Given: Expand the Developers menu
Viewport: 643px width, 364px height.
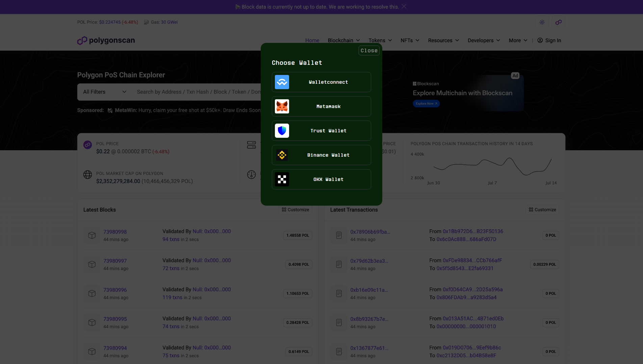Looking at the screenshot, I should click(484, 41).
